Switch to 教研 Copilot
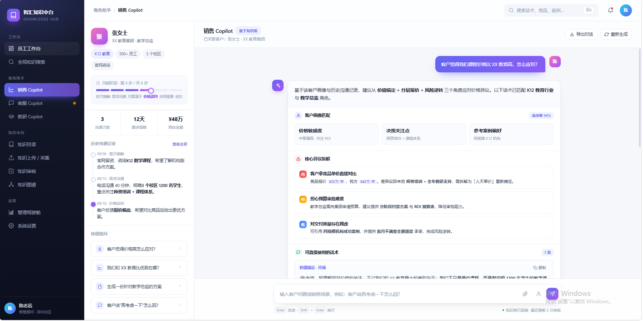644x321 pixels. click(42, 117)
